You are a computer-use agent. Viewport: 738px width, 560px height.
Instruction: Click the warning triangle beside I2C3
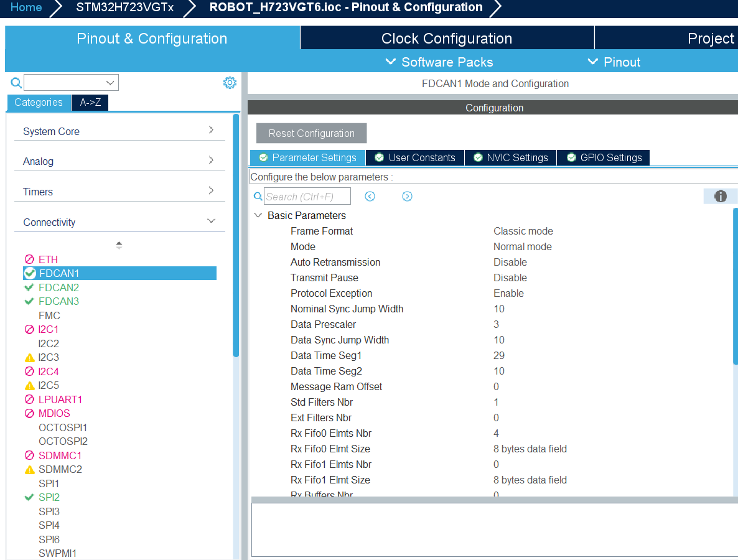click(x=29, y=358)
